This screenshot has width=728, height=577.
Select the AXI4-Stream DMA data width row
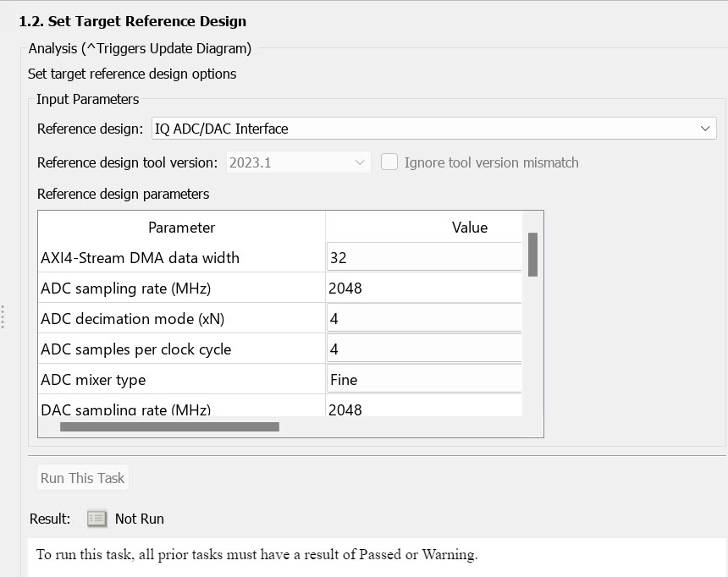tap(140, 258)
